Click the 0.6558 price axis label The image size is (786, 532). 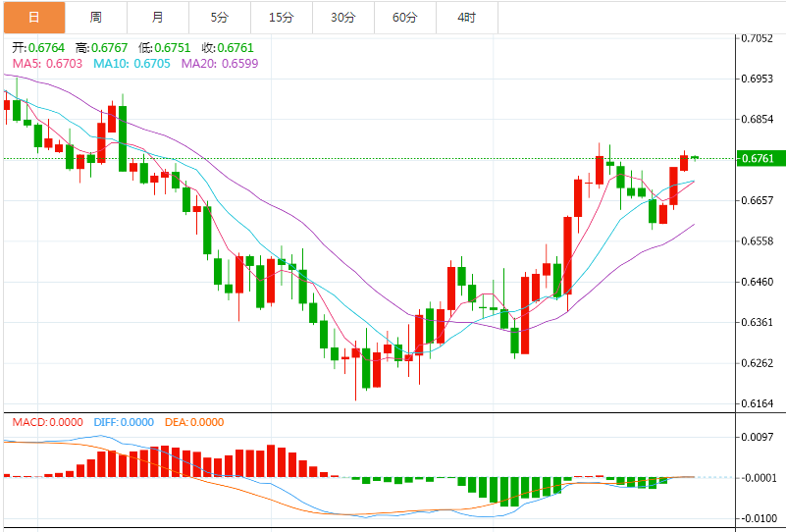[758, 241]
